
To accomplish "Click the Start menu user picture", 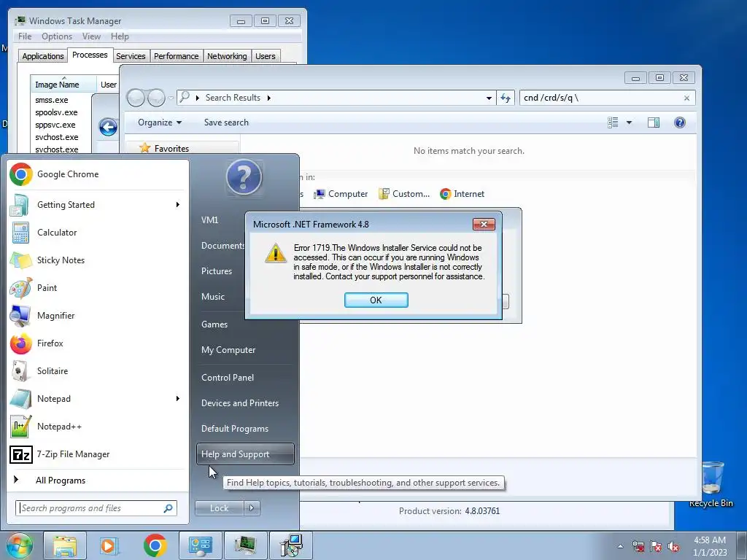I will pyautogui.click(x=244, y=177).
